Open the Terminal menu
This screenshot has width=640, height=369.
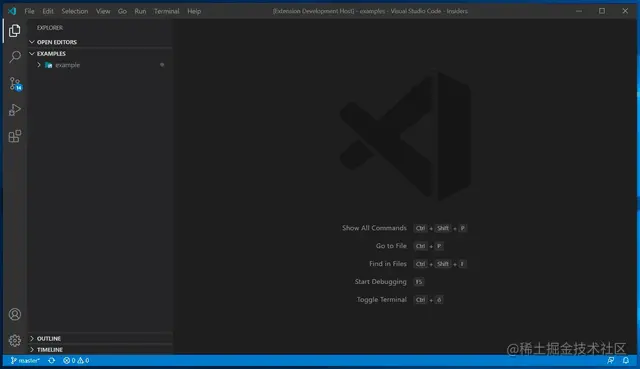(x=167, y=11)
